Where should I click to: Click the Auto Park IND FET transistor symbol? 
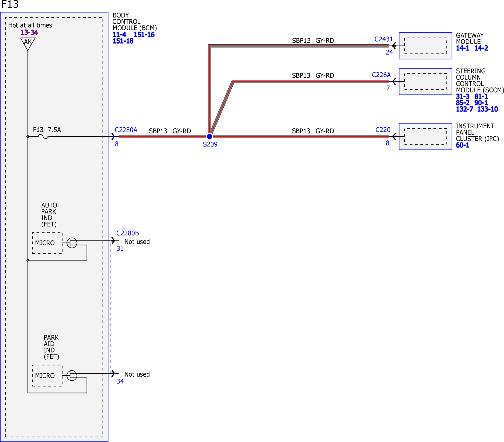tap(72, 243)
